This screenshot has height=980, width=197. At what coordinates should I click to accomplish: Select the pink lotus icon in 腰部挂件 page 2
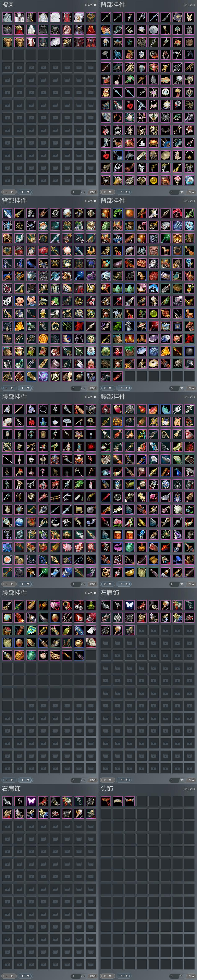[118, 522]
